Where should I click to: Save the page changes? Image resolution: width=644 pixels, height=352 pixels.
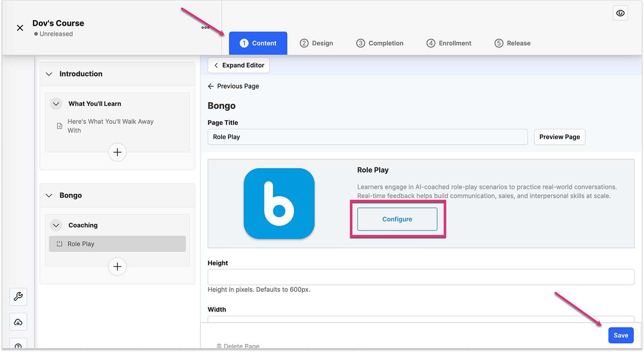[x=621, y=336]
